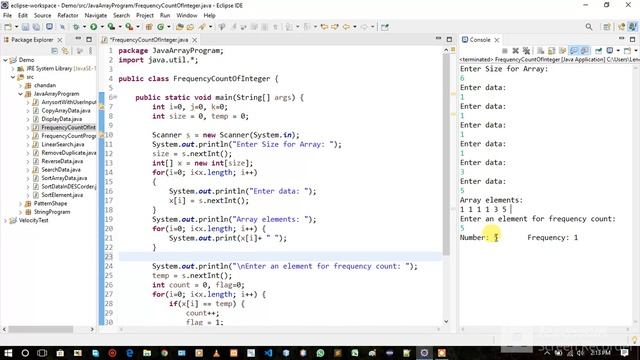
Task: Select LinearSearch.java in Package Explorer
Action: 63,144
